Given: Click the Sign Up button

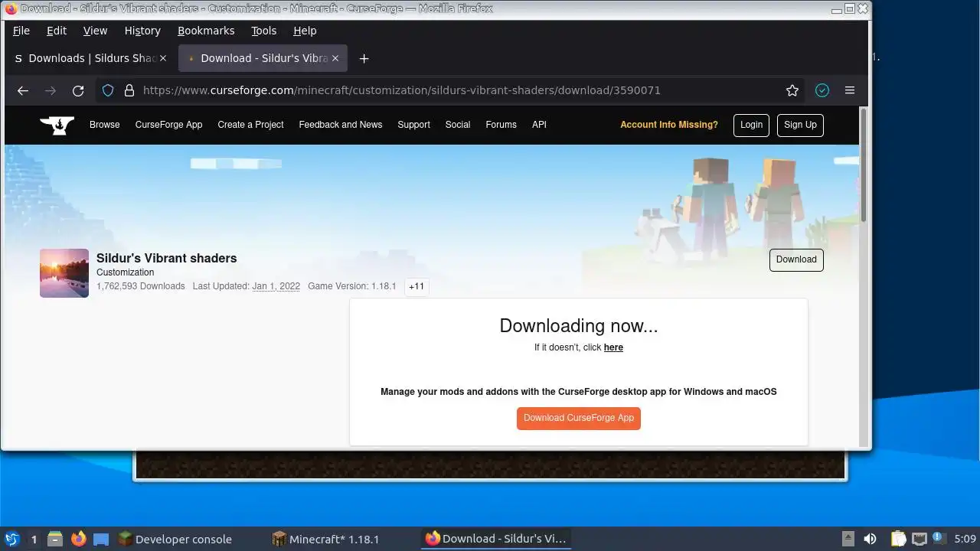Looking at the screenshot, I should [800, 125].
